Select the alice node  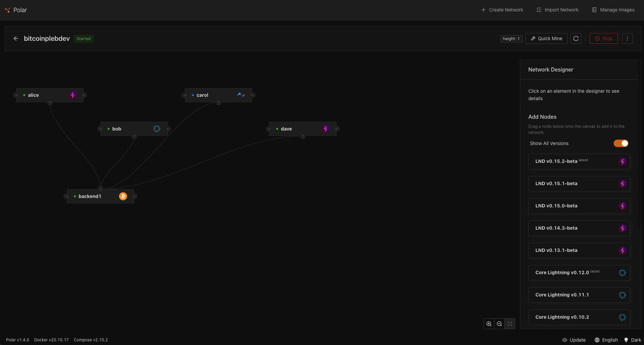(x=50, y=95)
